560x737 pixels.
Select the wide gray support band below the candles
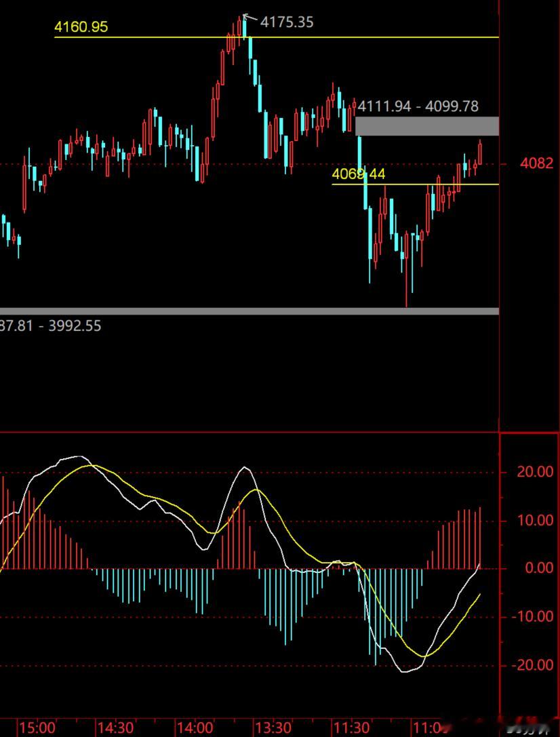pyautogui.click(x=249, y=311)
